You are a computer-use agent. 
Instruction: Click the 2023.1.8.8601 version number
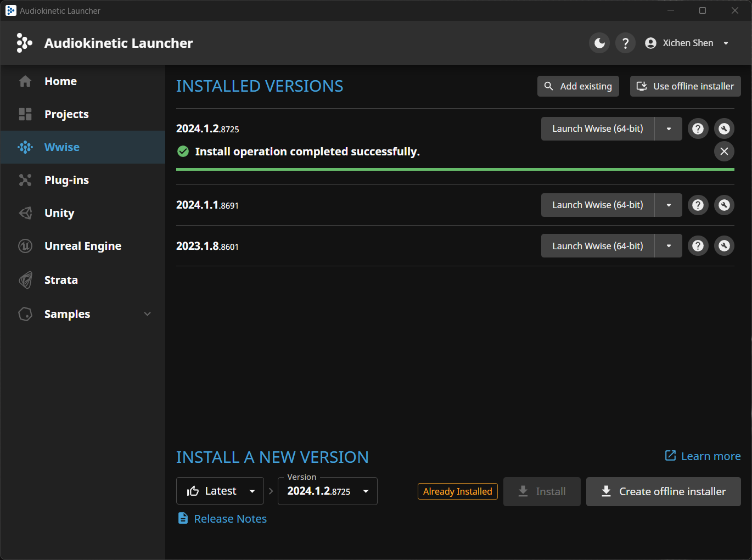click(x=207, y=246)
